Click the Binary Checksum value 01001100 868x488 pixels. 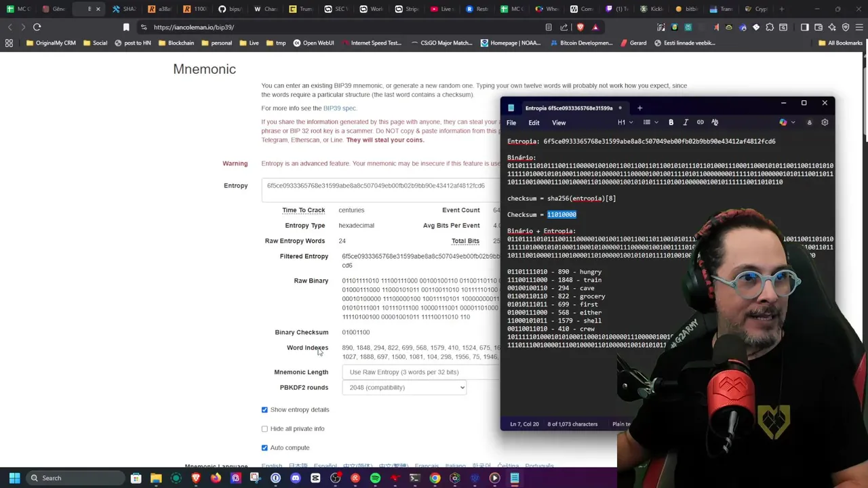point(356,332)
